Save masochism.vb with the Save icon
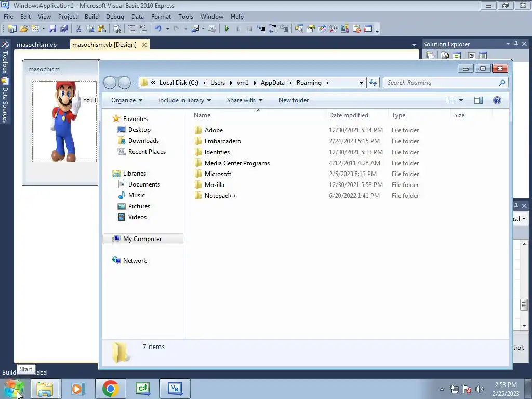This screenshot has height=399, width=532. point(52,29)
